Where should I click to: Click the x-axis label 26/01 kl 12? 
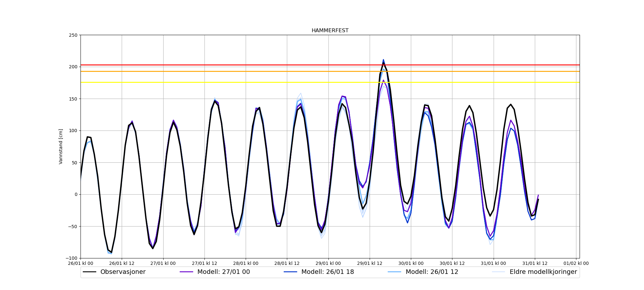click(x=122, y=263)
